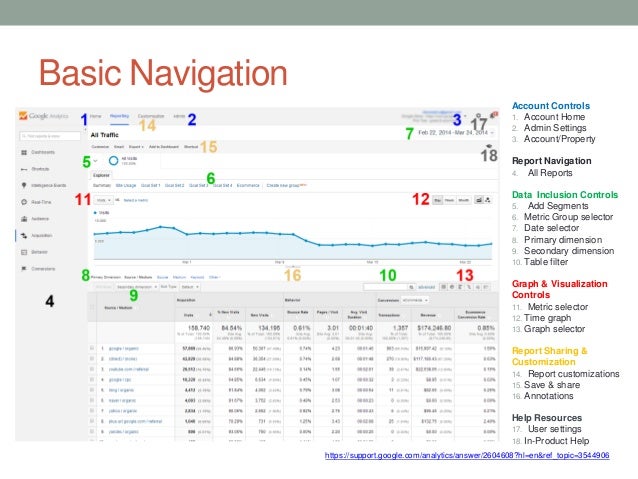Screen dimensions: 638x479
Task: Click the All Visits segment circle
Action: 114,161
